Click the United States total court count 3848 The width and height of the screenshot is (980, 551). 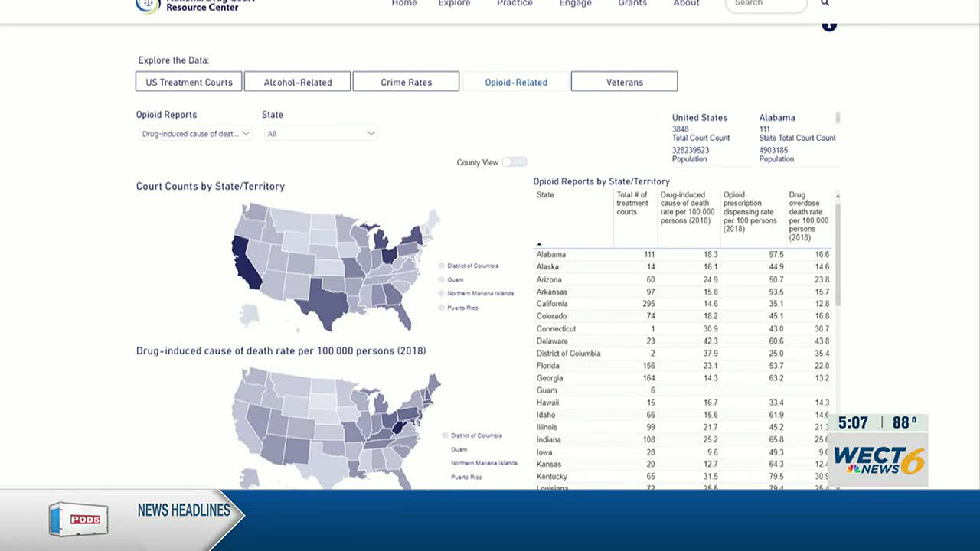coord(680,129)
